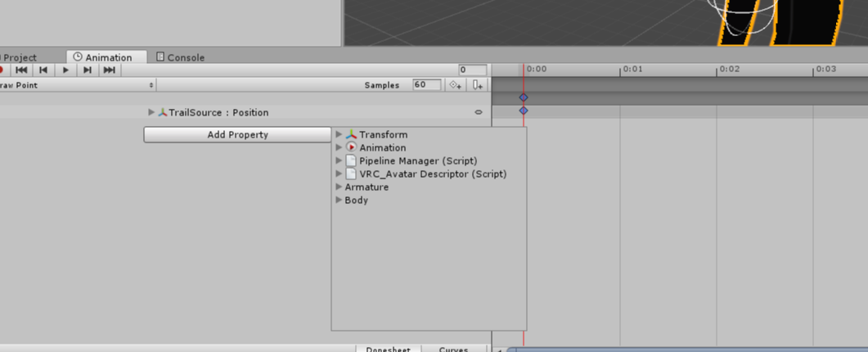Expand Pipeline Manager (Script) entry
Screen dimensions: 868x352
[339, 160]
